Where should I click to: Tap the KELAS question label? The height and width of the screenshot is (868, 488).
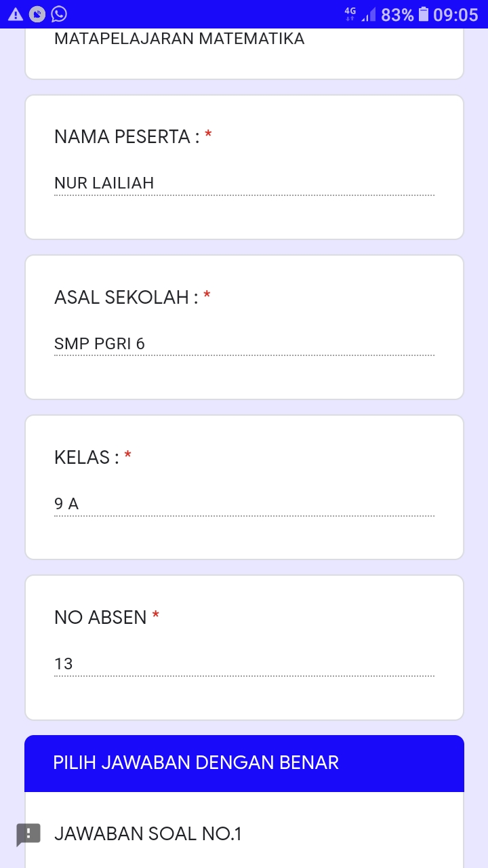(x=87, y=458)
